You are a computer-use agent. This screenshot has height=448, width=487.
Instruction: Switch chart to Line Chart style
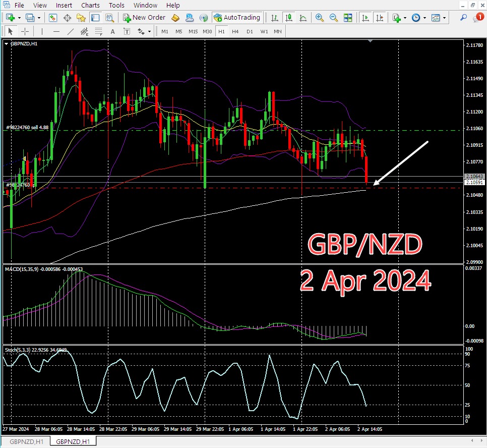(x=303, y=18)
